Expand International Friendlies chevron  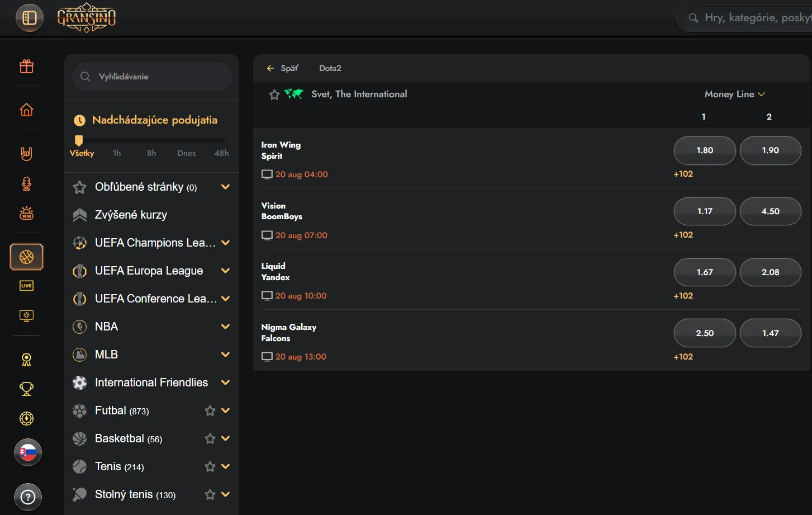[x=226, y=382]
